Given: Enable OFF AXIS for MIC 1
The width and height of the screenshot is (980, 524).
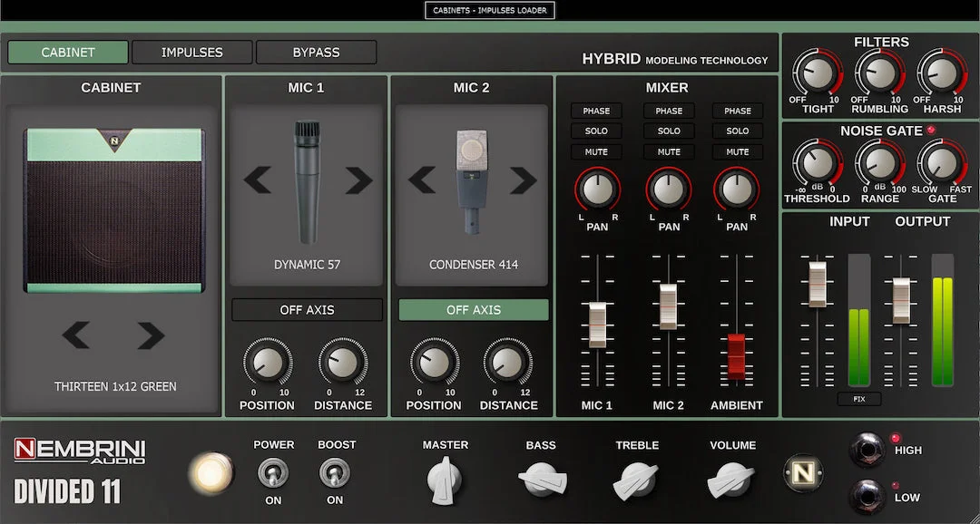Looking at the screenshot, I should [307, 310].
